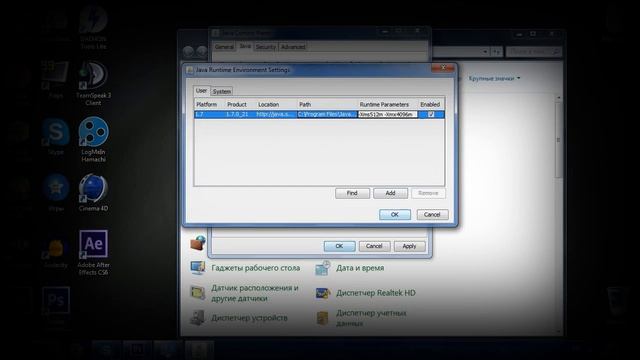The height and width of the screenshot is (360, 640).
Task: Click the Add button
Action: 390,193
